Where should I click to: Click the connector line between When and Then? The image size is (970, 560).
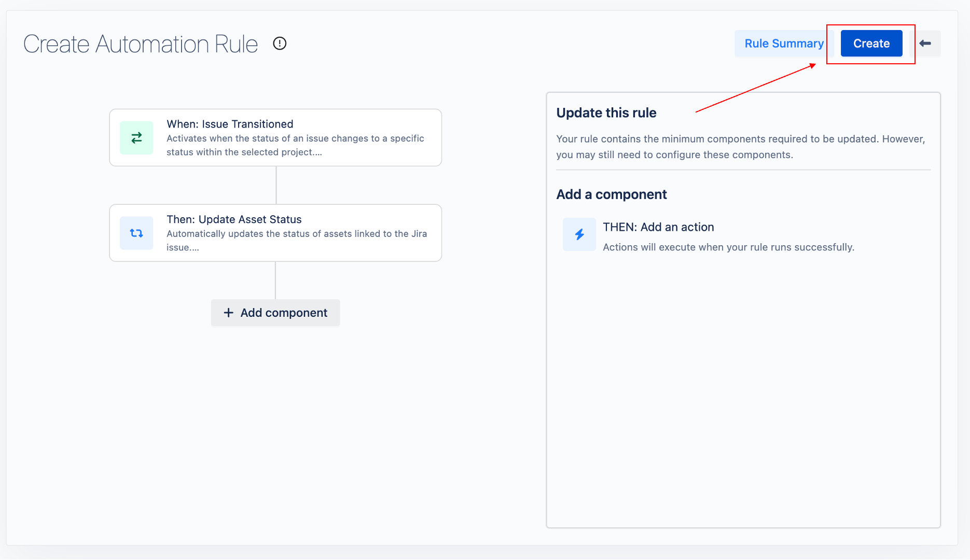(x=276, y=185)
